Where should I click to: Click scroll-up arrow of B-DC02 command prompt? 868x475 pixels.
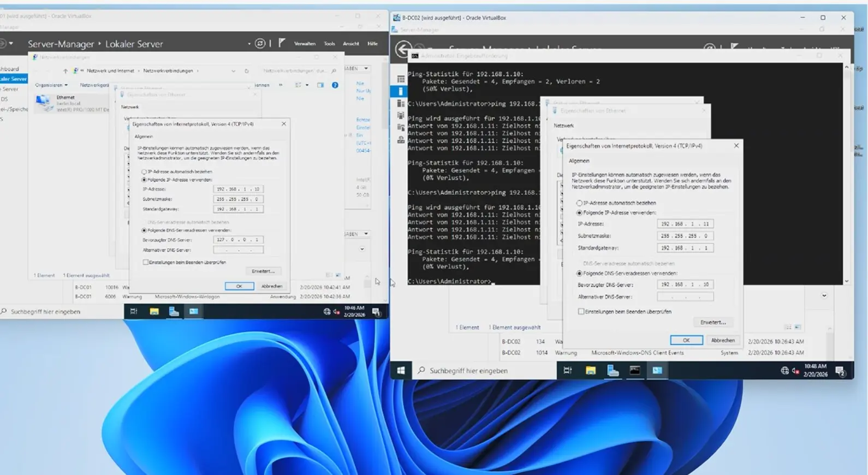[847, 67]
